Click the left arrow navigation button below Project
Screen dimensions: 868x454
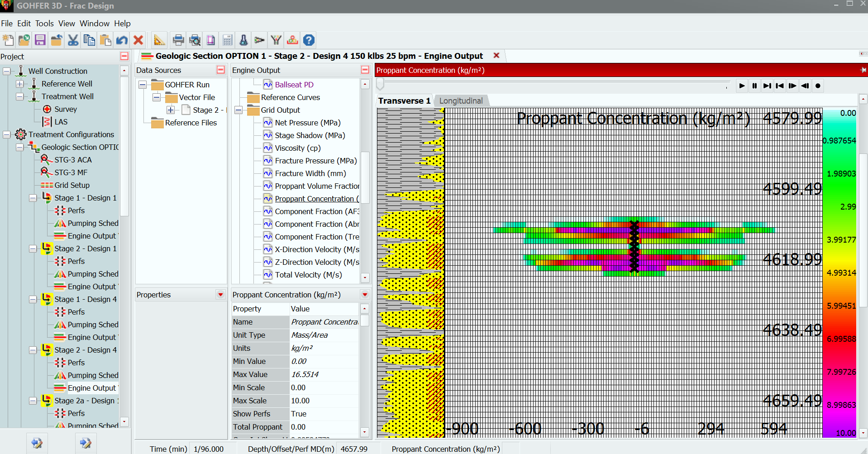[x=37, y=443]
